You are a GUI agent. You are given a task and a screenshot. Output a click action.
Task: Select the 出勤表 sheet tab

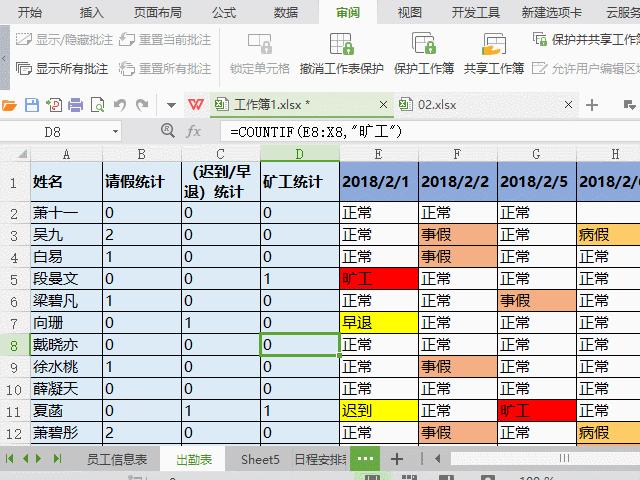[194, 459]
